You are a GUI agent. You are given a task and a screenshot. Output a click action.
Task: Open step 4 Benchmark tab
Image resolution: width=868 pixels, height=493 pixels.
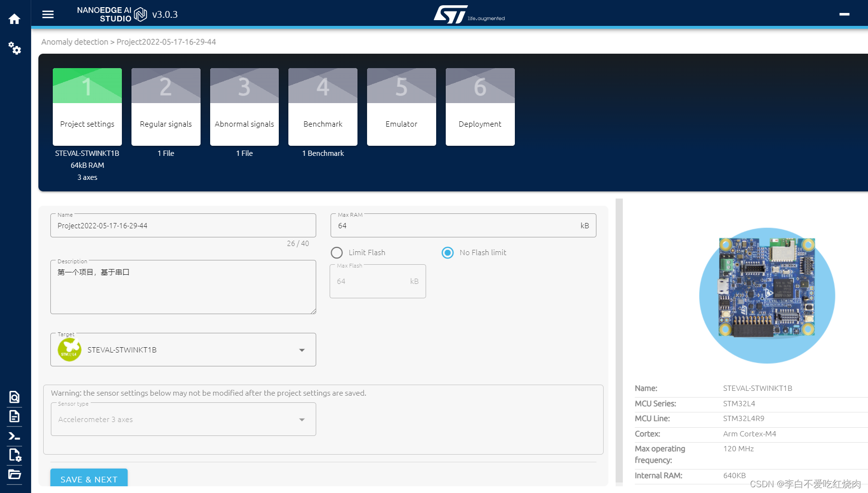pyautogui.click(x=323, y=106)
